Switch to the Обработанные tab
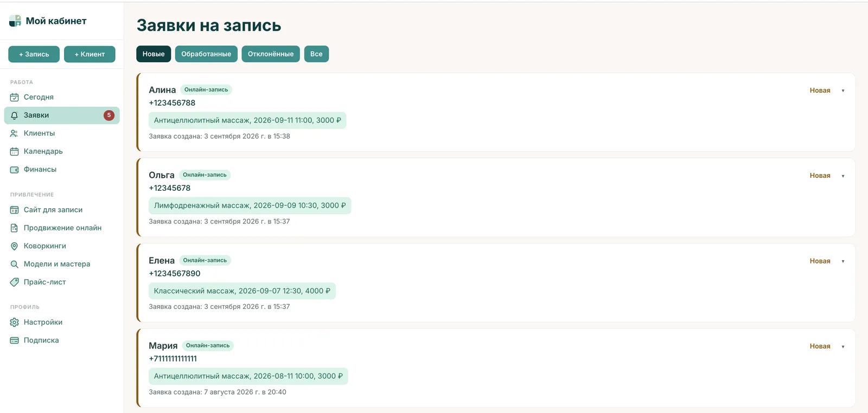The height and width of the screenshot is (413, 868). click(x=206, y=54)
